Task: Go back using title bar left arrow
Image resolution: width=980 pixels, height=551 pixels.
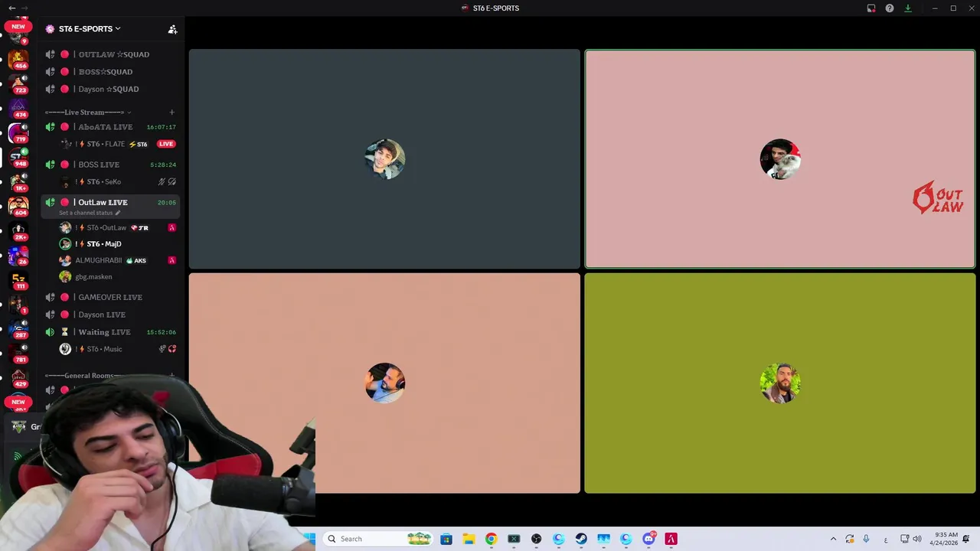Action: click(11, 8)
